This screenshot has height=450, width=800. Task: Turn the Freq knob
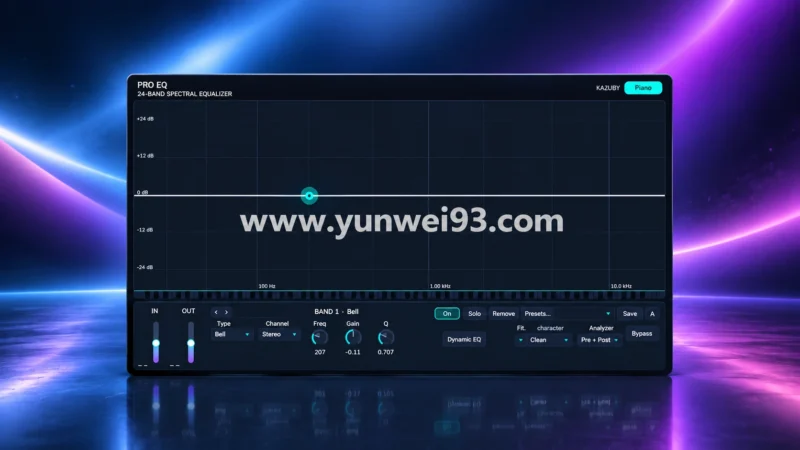pyautogui.click(x=320, y=337)
